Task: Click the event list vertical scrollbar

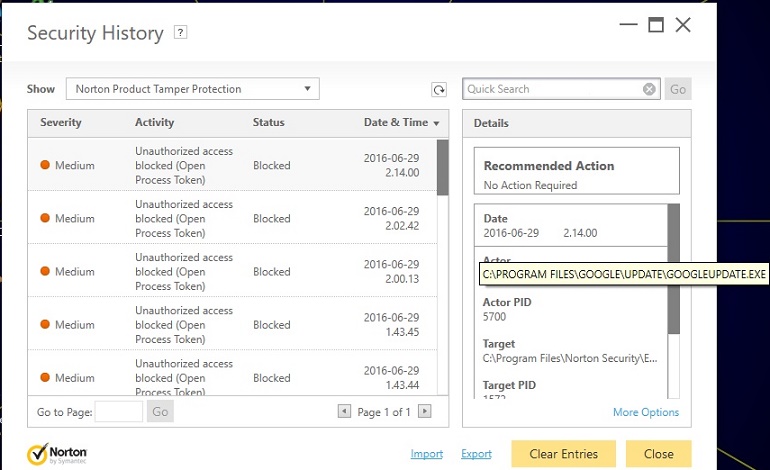Action: 442,267
